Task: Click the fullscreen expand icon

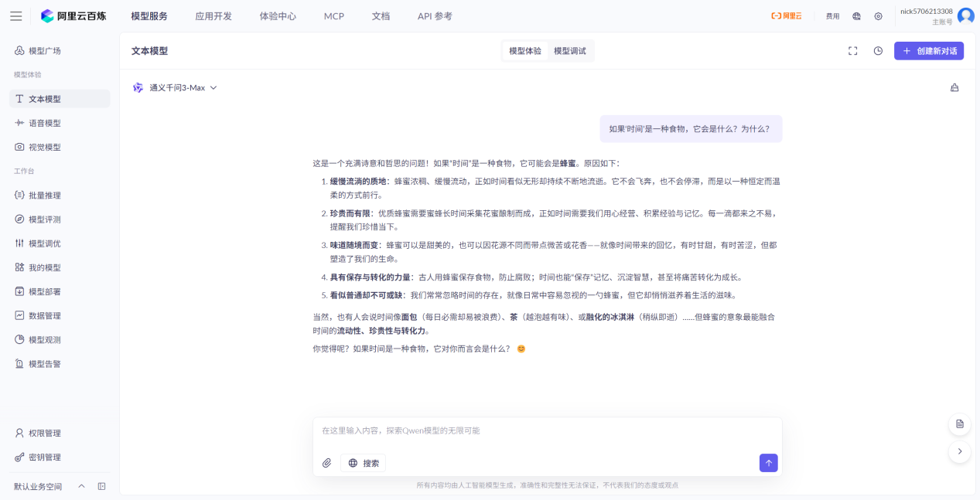Action: coord(853,51)
